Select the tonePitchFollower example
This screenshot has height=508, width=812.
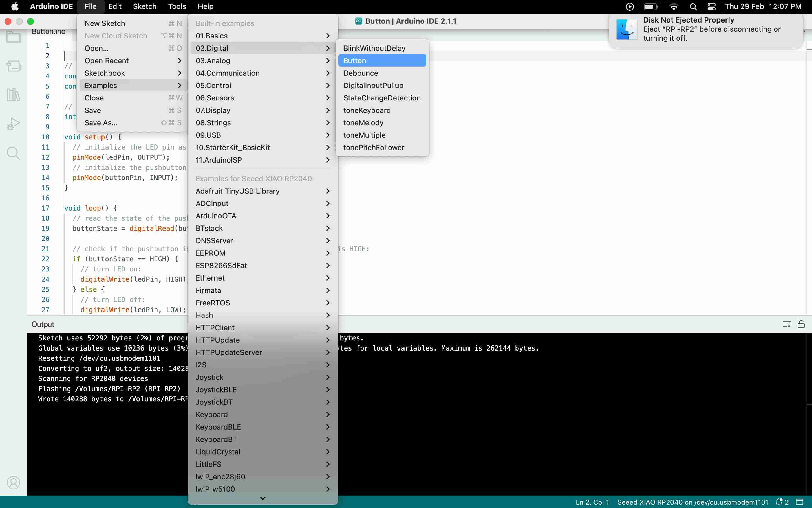tap(382, 148)
